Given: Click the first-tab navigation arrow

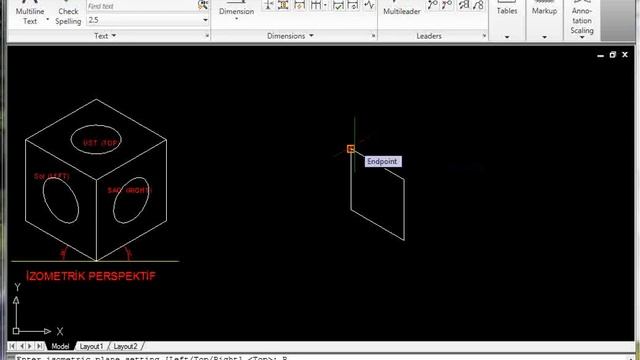Looking at the screenshot, I should [12, 346].
